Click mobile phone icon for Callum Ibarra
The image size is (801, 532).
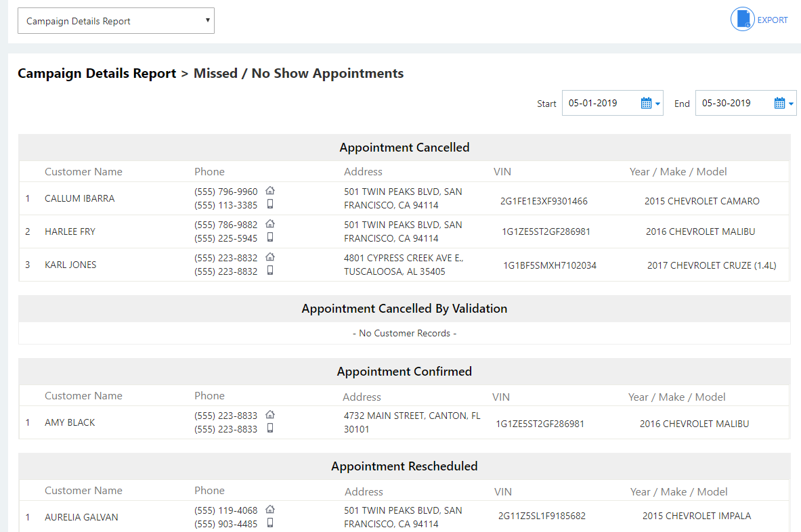click(x=270, y=204)
